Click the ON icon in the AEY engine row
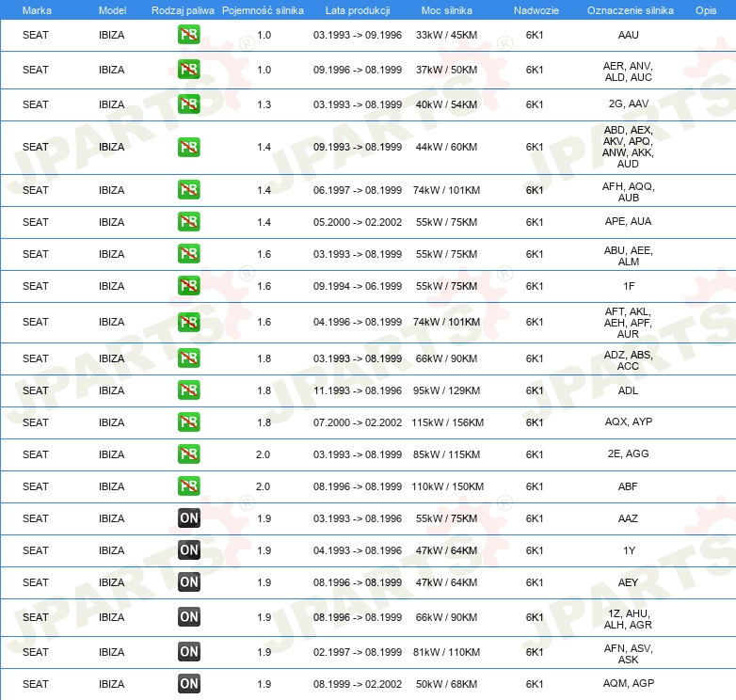The height and width of the screenshot is (700, 736). click(189, 582)
